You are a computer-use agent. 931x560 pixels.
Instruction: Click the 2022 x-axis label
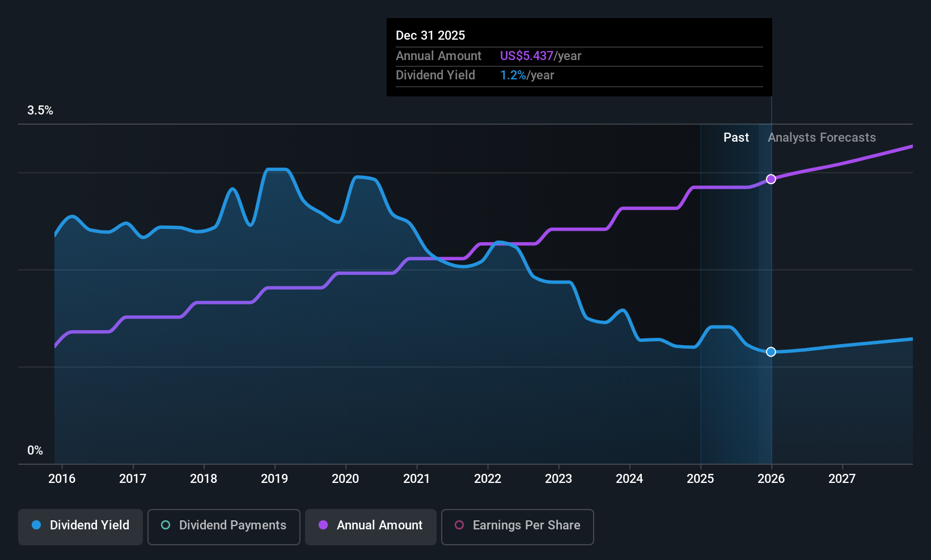488,478
